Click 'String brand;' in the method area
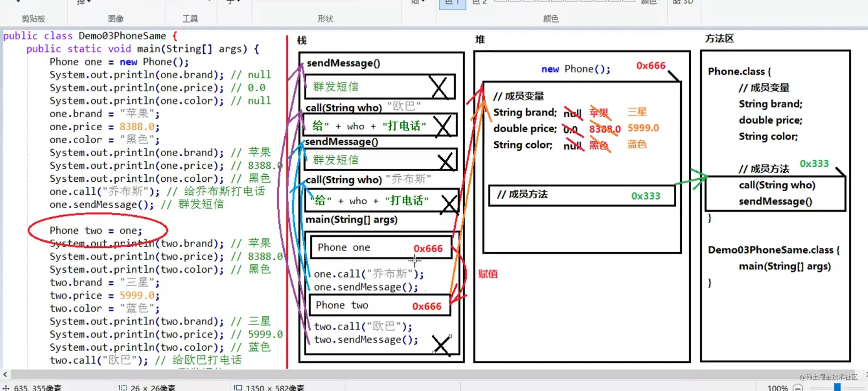Screen dimensions: 868x391 pos(771,104)
